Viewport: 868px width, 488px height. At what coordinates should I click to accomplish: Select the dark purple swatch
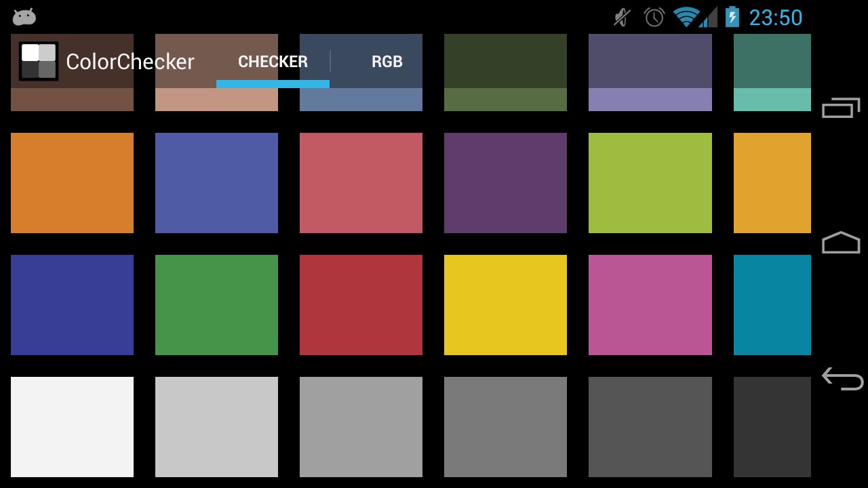pos(505,183)
